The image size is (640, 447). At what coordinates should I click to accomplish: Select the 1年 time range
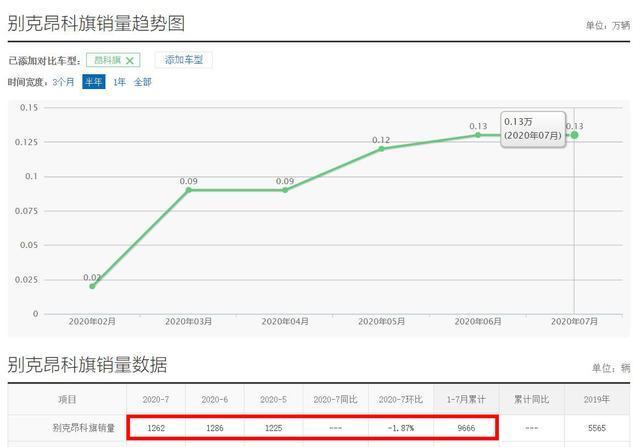tap(119, 82)
